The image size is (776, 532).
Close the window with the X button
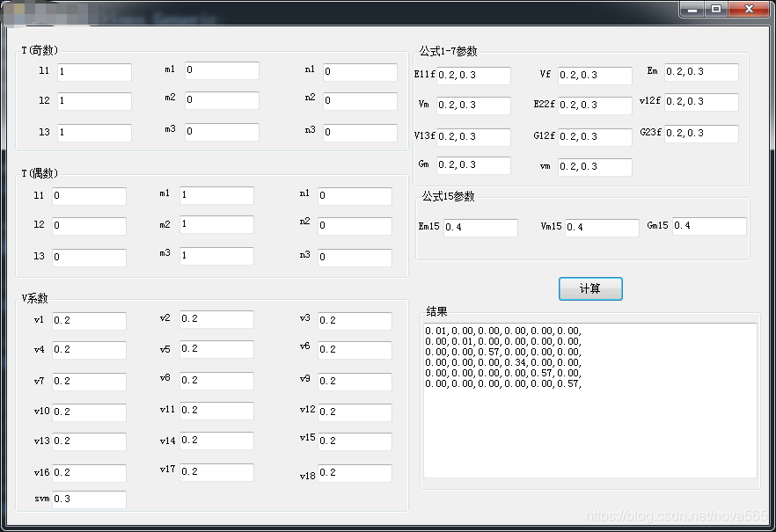[749, 10]
